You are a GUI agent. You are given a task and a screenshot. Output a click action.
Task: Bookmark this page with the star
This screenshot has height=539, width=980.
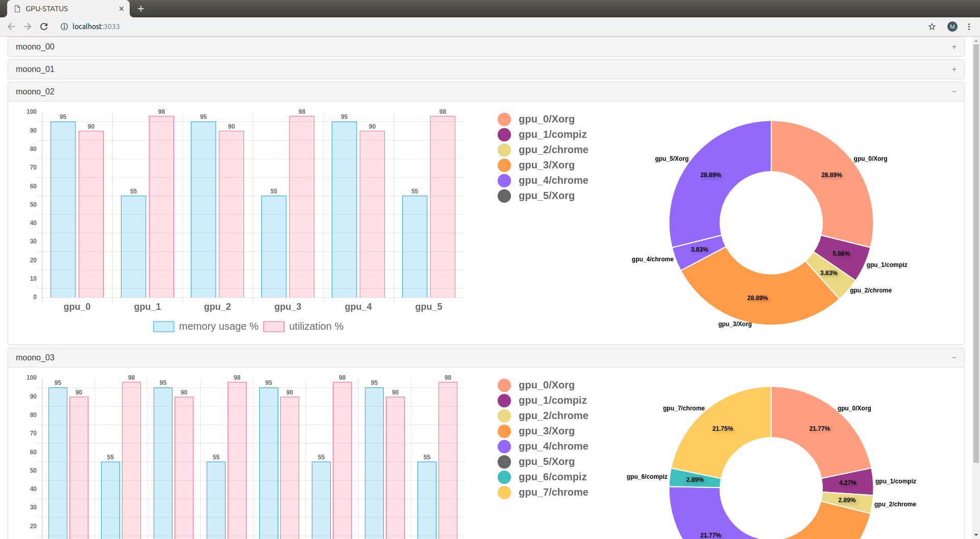click(x=932, y=27)
